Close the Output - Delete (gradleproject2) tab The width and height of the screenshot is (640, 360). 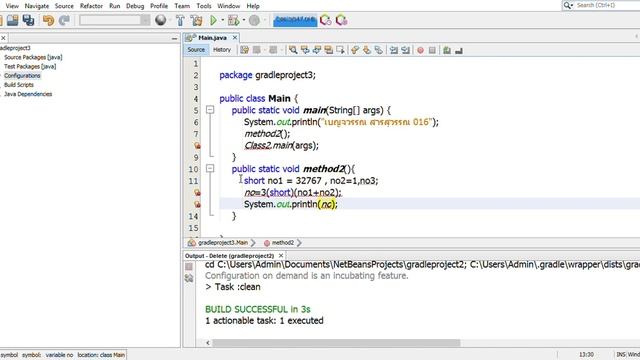pos(281,256)
